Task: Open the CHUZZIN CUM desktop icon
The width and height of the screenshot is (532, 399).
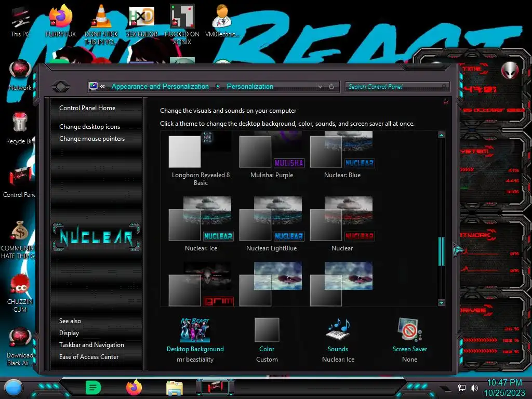Action: pos(20,293)
